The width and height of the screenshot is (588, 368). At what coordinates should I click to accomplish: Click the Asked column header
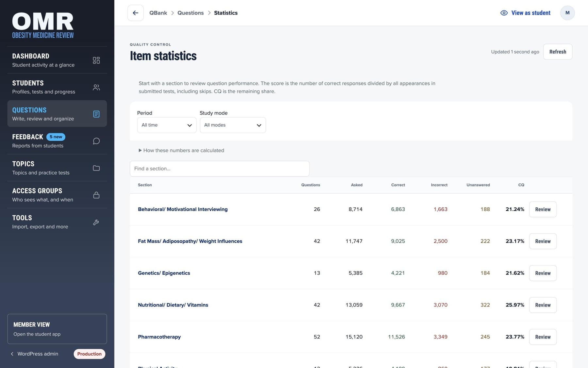pyautogui.click(x=357, y=185)
